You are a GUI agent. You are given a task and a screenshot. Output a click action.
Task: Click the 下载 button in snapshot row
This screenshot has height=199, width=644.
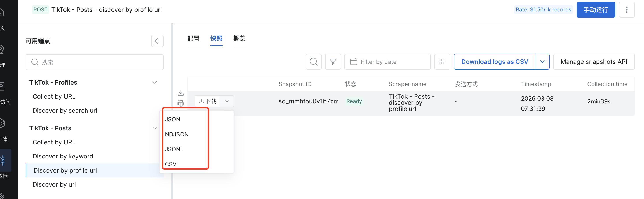point(207,101)
